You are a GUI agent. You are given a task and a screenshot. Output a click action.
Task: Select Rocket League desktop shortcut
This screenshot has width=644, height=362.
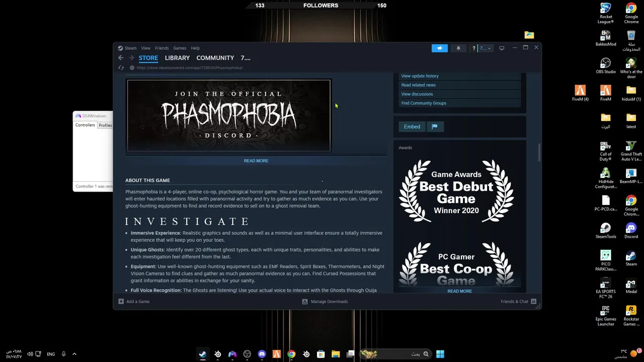(x=606, y=13)
